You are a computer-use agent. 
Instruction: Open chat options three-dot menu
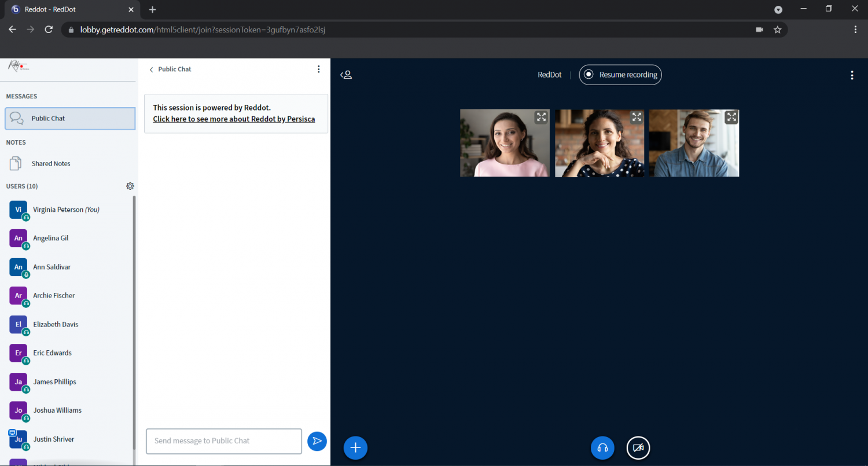coord(318,69)
